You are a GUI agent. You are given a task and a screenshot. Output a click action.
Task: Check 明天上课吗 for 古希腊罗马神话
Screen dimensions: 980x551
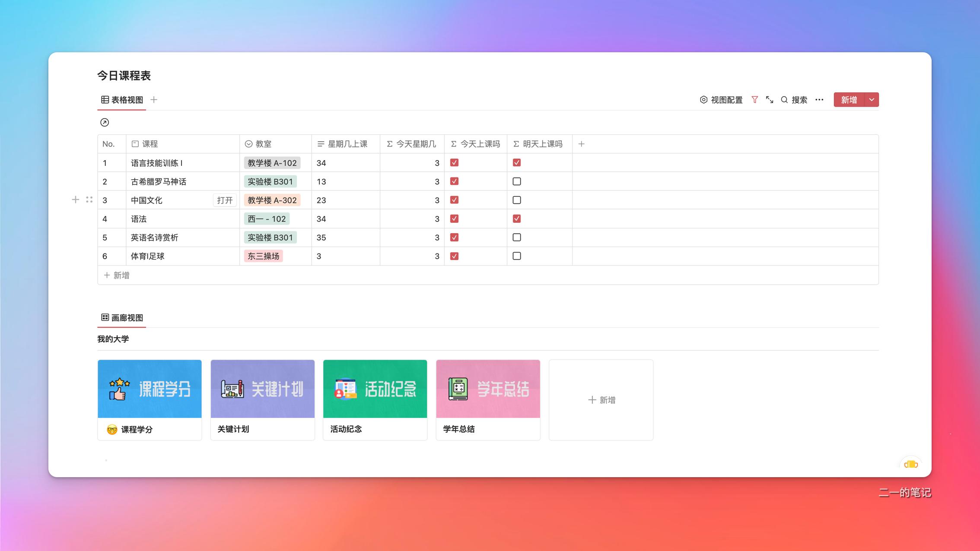coord(517,181)
